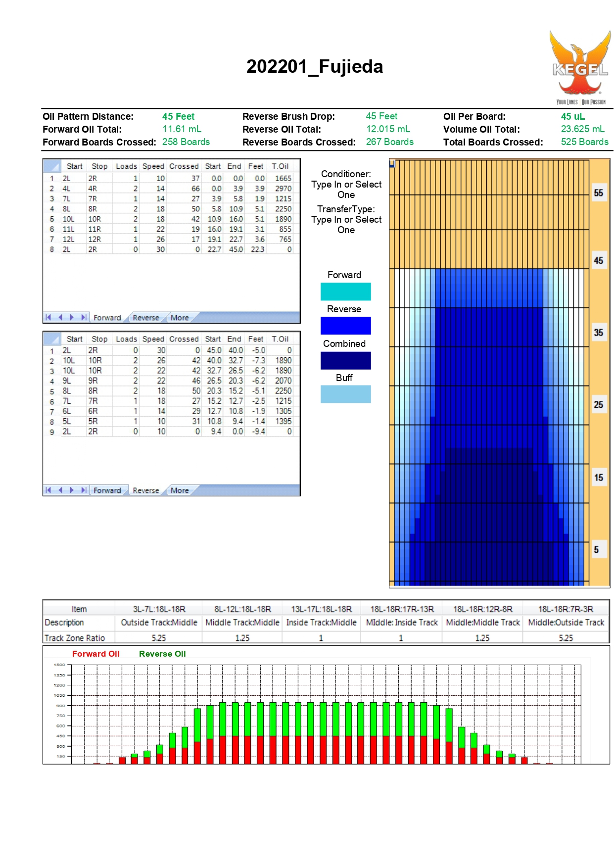
Task: Click next-sheet arrow in upper table navigator
Action: coord(72,317)
